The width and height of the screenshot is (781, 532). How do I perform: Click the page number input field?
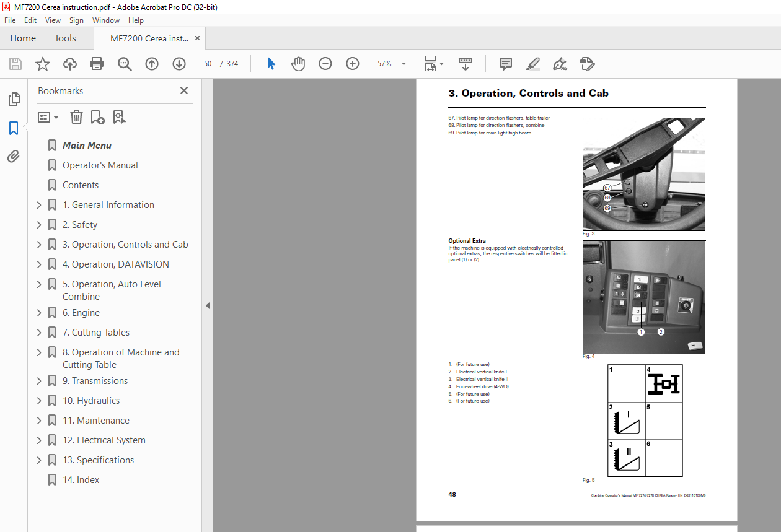coord(208,64)
